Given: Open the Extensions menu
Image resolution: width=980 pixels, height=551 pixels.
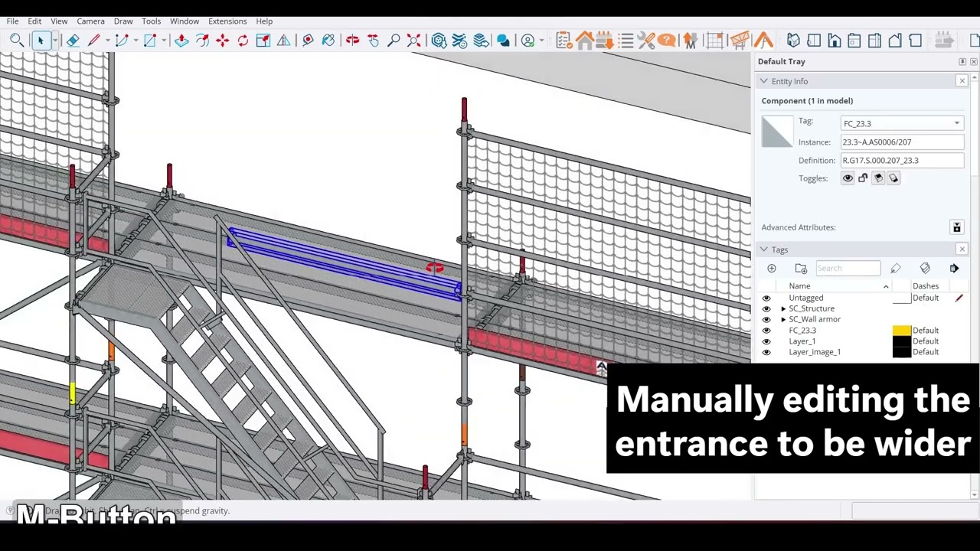Looking at the screenshot, I should (227, 21).
